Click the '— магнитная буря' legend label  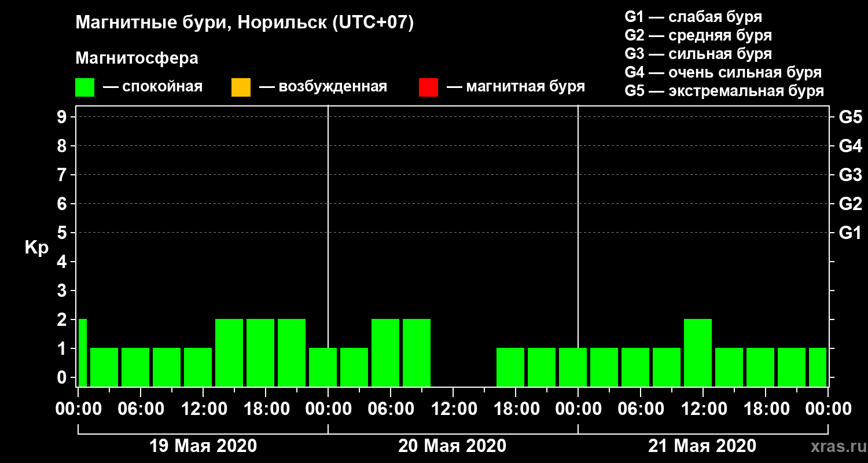click(516, 87)
